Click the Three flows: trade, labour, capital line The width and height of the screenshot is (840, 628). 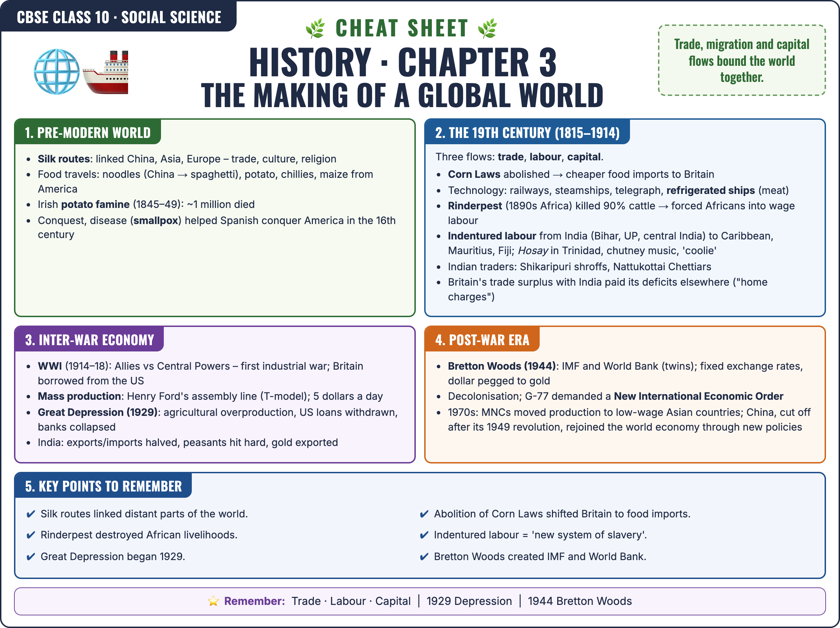tap(519, 156)
